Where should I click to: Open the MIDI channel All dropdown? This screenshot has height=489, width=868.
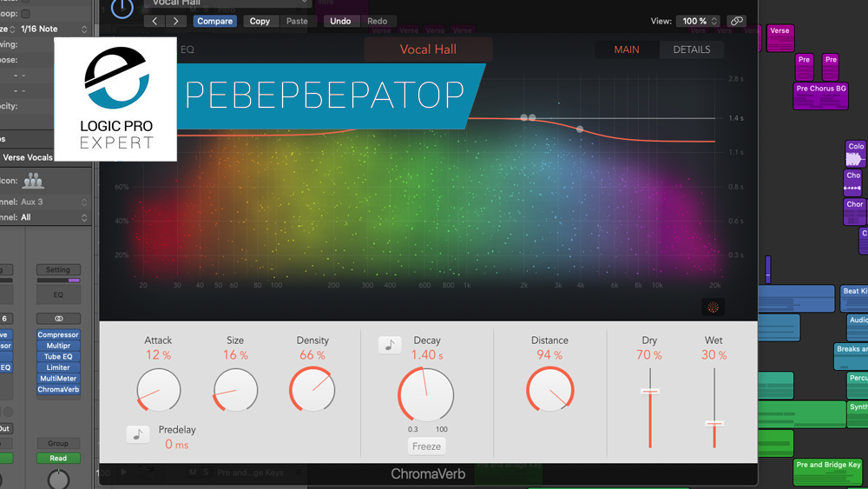pyautogui.click(x=54, y=217)
